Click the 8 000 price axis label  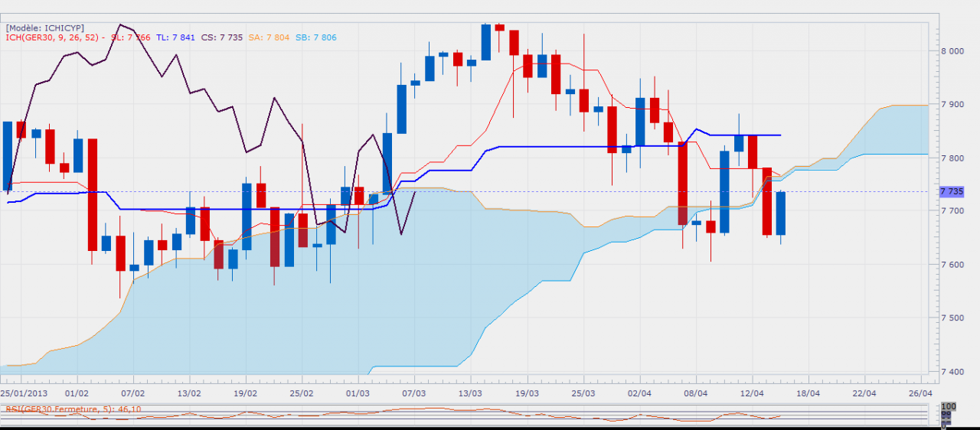(952, 50)
